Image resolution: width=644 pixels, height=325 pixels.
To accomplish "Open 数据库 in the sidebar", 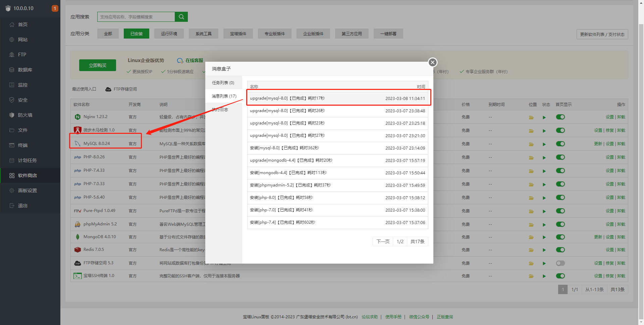I will (30, 70).
